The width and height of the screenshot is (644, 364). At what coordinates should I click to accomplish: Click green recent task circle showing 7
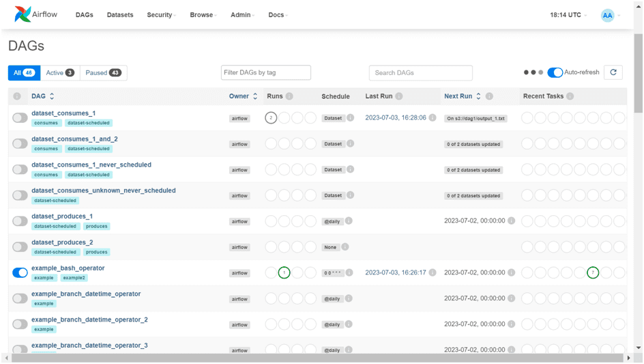(x=593, y=272)
